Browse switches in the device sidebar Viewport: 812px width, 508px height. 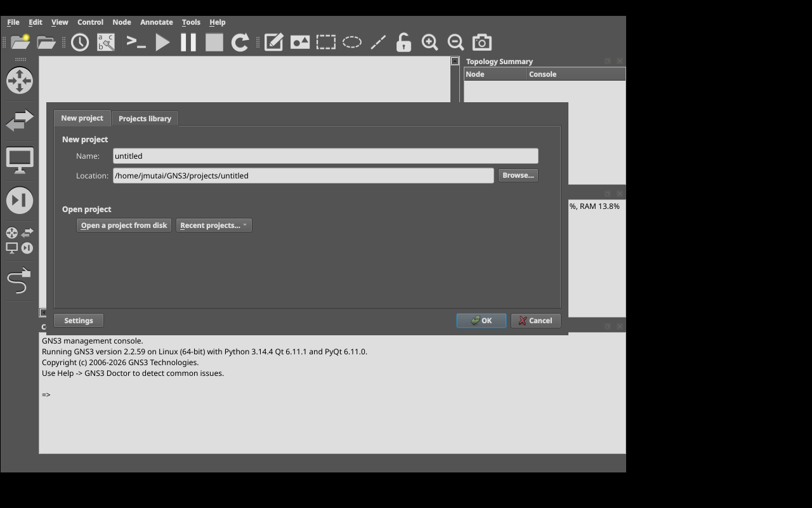click(20, 121)
